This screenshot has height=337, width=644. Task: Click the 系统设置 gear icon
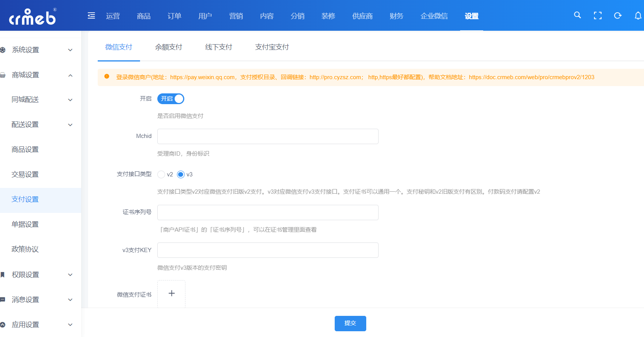pos(3,50)
